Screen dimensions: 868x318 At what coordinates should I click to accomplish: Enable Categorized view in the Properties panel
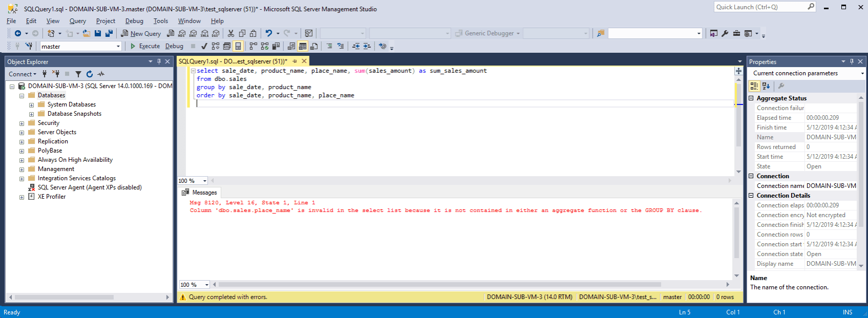754,86
